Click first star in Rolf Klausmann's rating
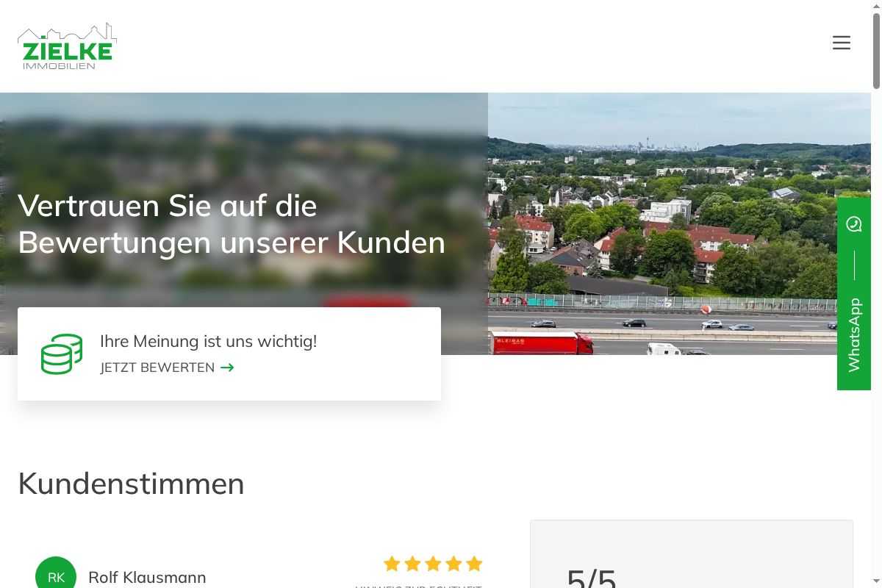Image resolution: width=882 pixels, height=588 pixels. click(392, 564)
